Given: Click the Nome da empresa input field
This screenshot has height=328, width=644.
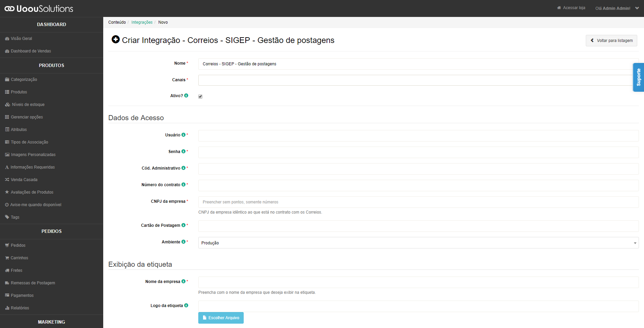Looking at the screenshot, I should click(418, 282).
